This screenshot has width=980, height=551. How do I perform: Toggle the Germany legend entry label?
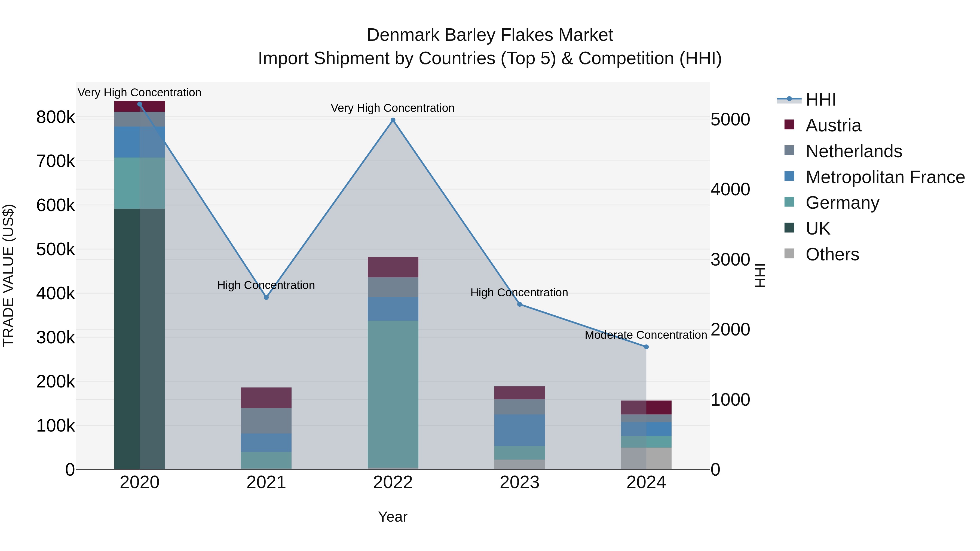coord(842,203)
